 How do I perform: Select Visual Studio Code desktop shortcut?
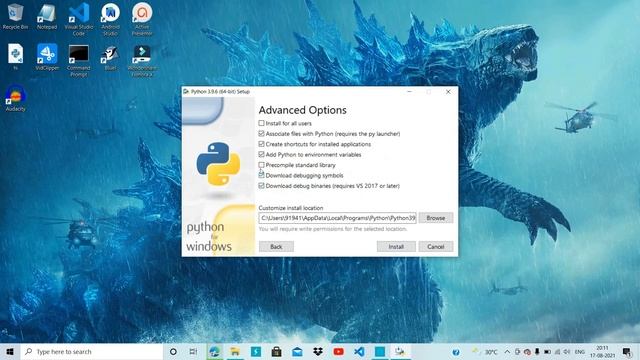(79, 19)
